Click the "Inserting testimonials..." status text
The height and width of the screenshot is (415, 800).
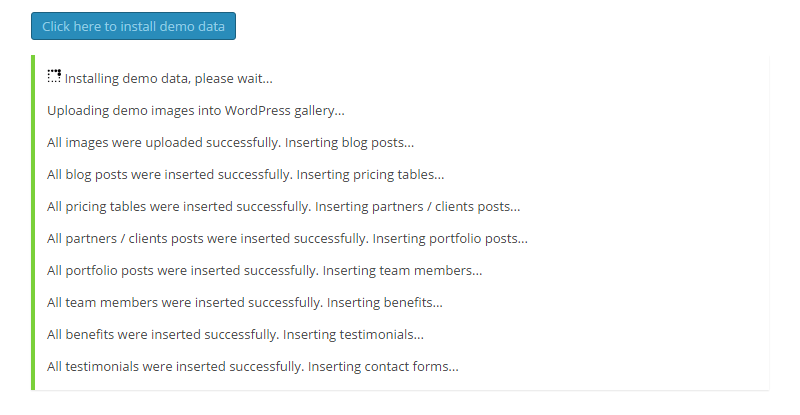click(x=354, y=334)
